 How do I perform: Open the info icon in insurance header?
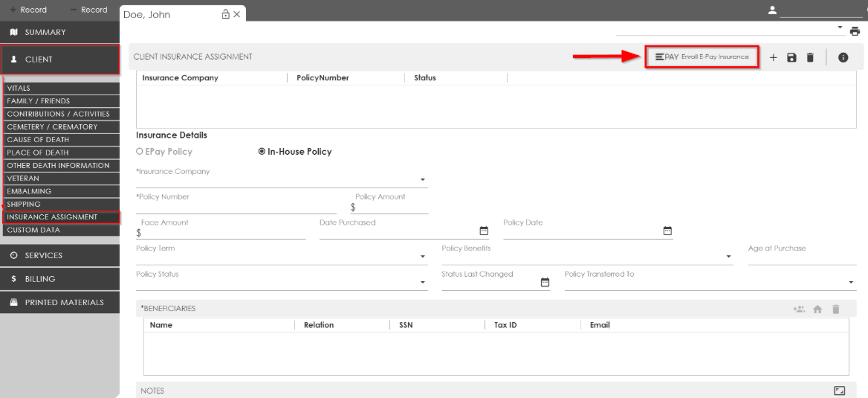(843, 58)
